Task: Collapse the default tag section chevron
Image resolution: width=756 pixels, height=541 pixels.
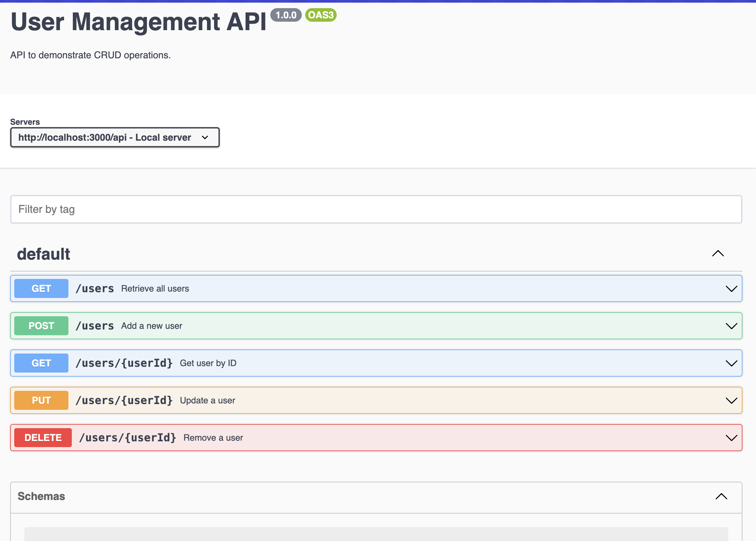Action: click(x=718, y=254)
